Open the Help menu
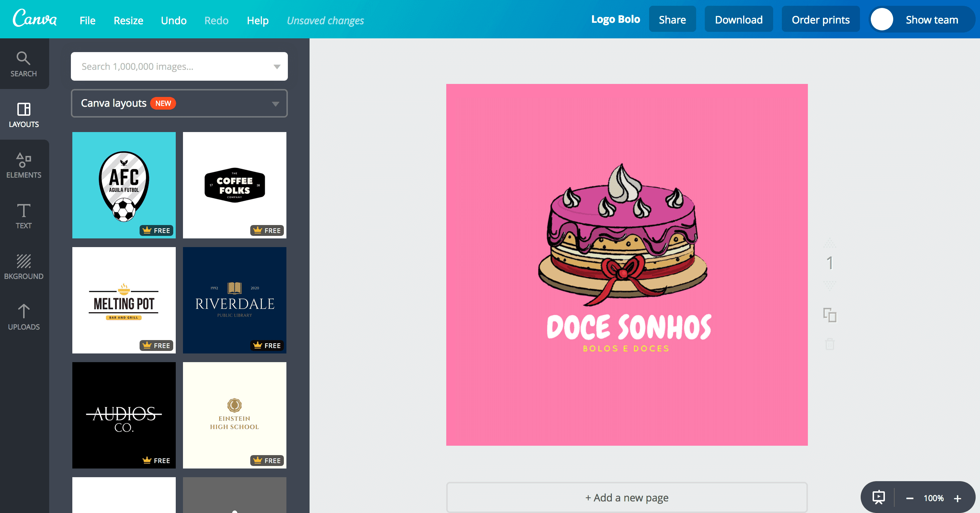This screenshot has width=980, height=513. tap(257, 20)
